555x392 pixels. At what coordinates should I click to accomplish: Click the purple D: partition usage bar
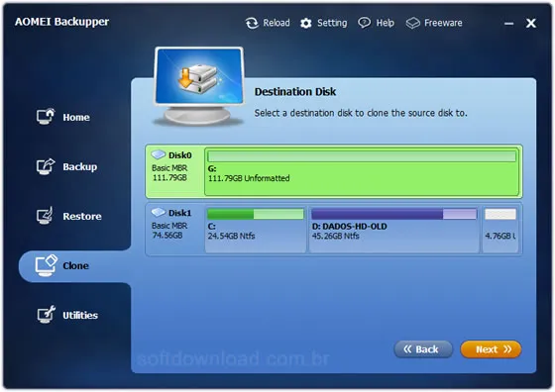pyautogui.click(x=394, y=214)
